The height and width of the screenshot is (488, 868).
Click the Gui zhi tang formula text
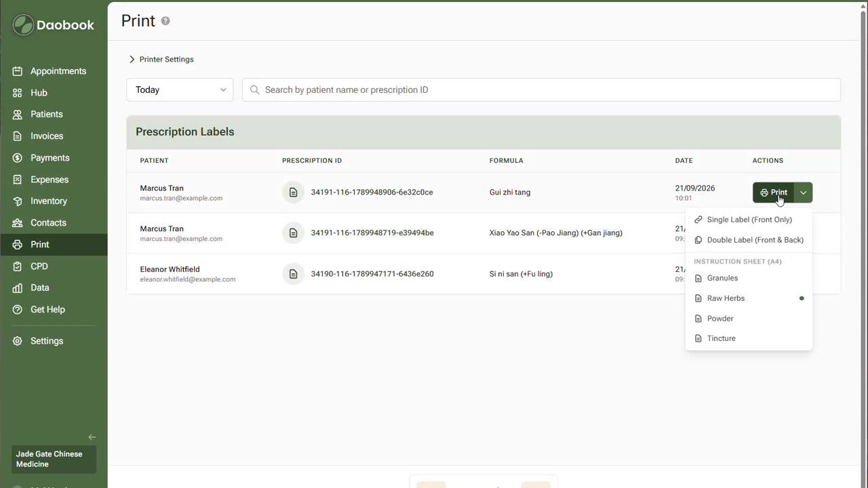(510, 192)
